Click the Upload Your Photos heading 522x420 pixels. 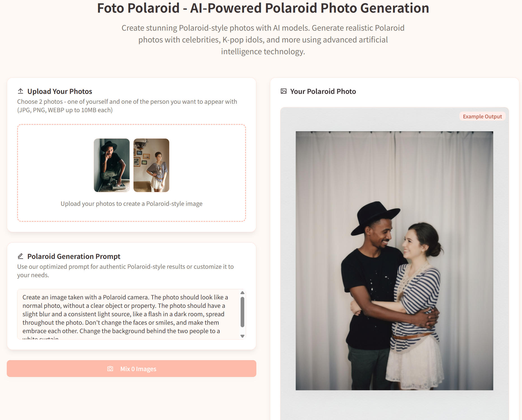coord(60,91)
